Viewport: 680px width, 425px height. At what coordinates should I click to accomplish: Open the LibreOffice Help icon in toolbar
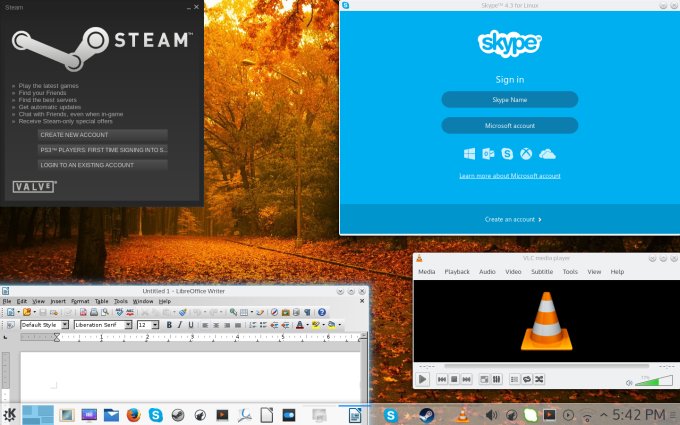(322, 312)
